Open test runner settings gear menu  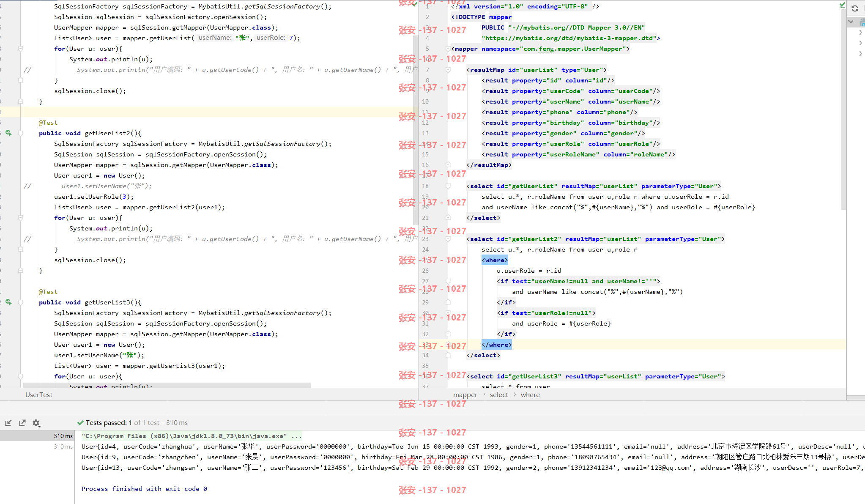[x=36, y=423]
